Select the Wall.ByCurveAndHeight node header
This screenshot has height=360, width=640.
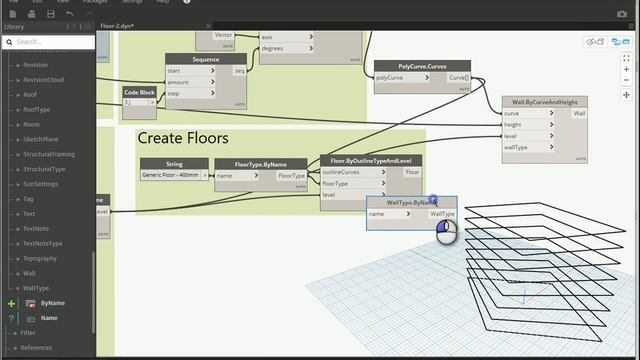pos(544,102)
